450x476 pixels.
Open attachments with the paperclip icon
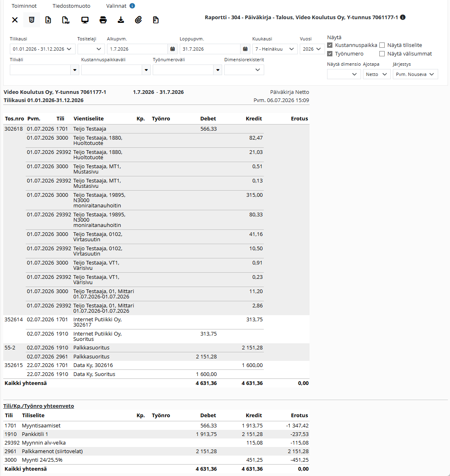(x=138, y=20)
